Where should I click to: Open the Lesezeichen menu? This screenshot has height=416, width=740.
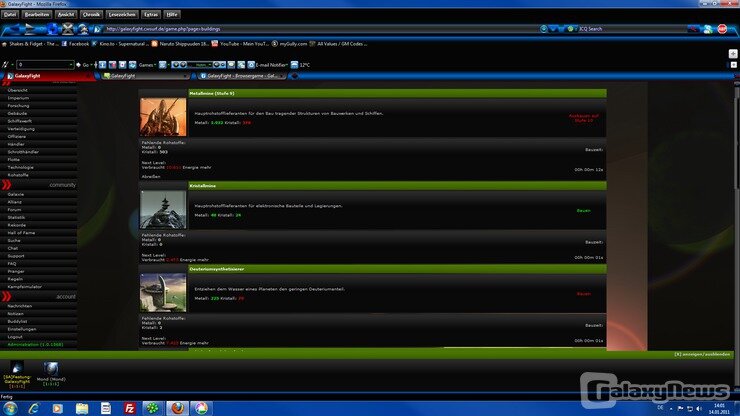click(x=122, y=15)
